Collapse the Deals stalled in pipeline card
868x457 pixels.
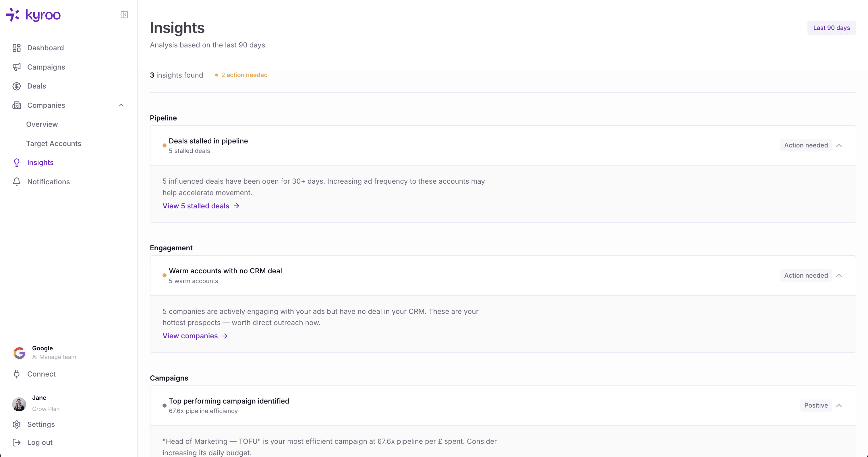coord(839,145)
